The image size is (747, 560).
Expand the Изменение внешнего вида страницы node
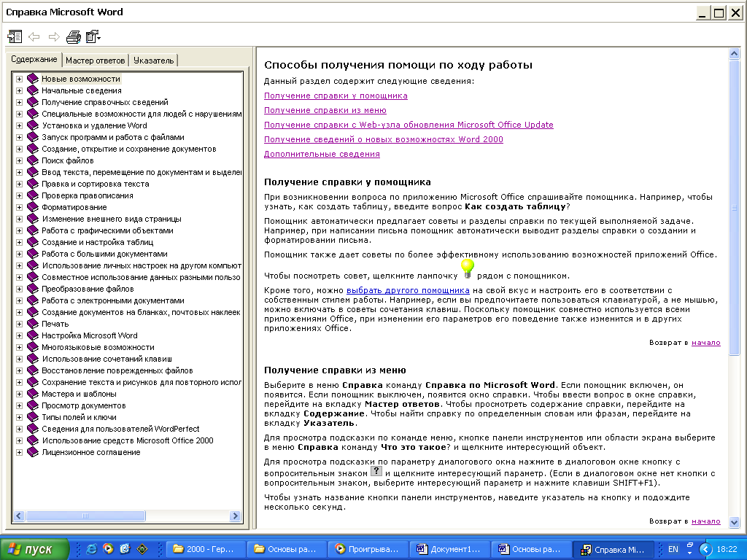click(x=19, y=219)
